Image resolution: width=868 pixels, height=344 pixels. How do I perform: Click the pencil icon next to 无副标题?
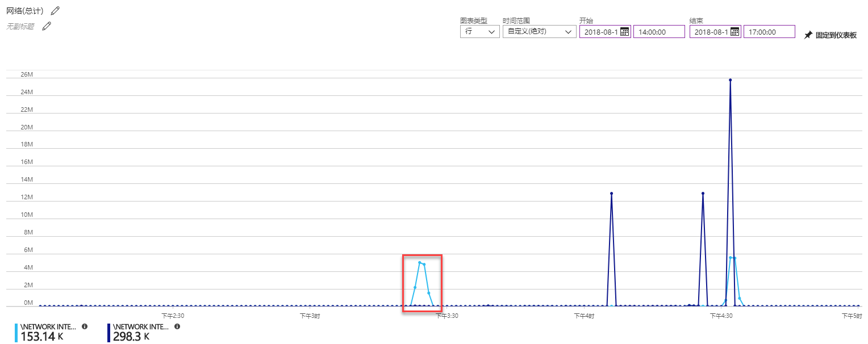(x=47, y=26)
